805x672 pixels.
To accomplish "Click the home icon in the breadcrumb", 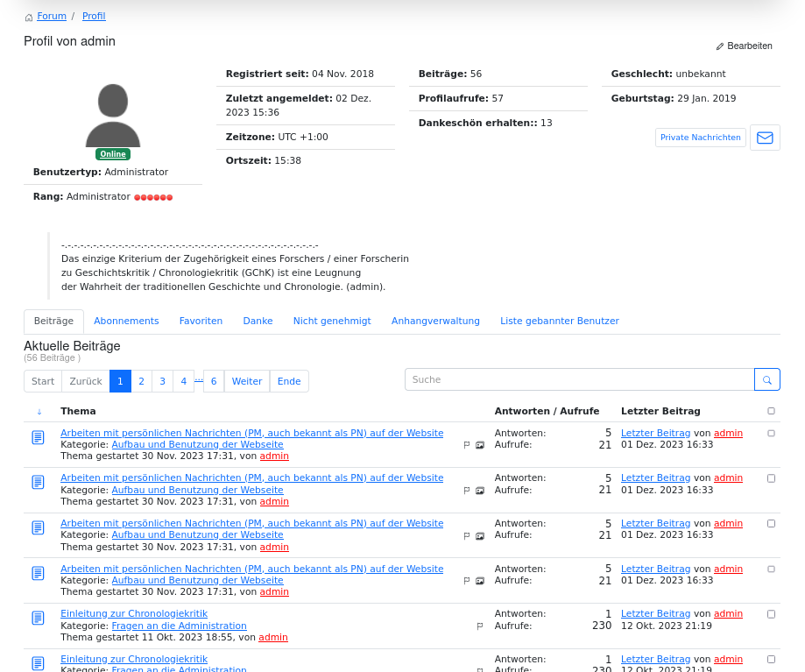I will 29,18.
